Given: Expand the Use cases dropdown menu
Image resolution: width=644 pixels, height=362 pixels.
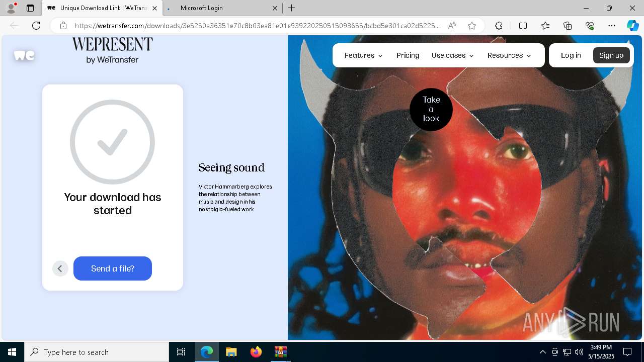Looking at the screenshot, I should click(x=452, y=55).
